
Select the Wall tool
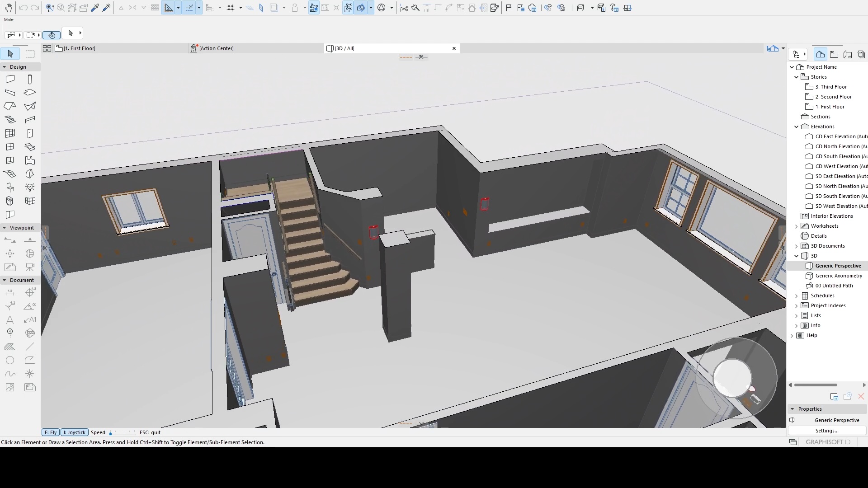tap(10, 80)
